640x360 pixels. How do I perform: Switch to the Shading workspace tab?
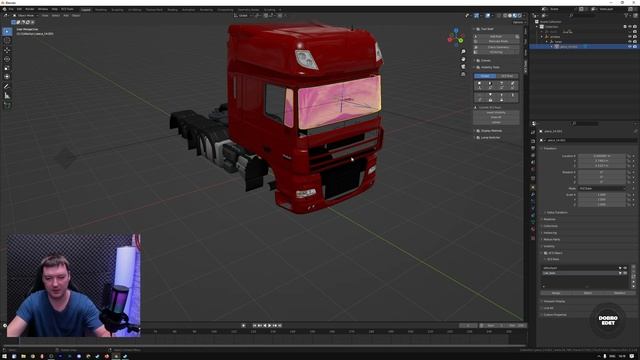(172, 9)
